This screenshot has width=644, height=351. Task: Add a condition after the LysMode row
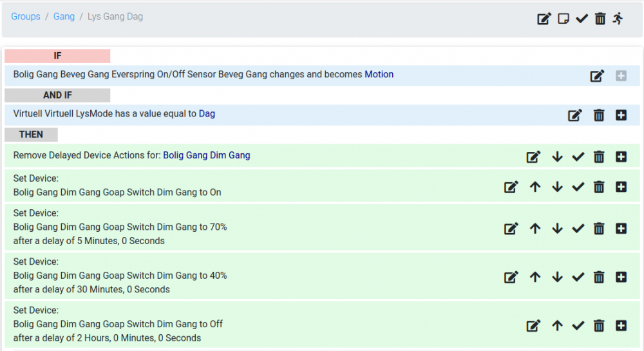621,115
